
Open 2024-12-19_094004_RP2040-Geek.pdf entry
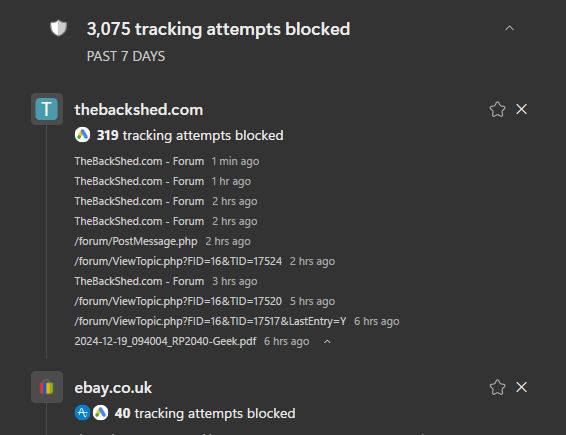point(165,341)
